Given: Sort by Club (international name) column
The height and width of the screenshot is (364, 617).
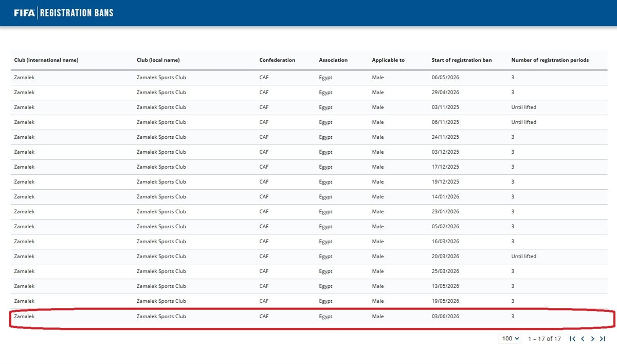Looking at the screenshot, I should click(46, 60).
